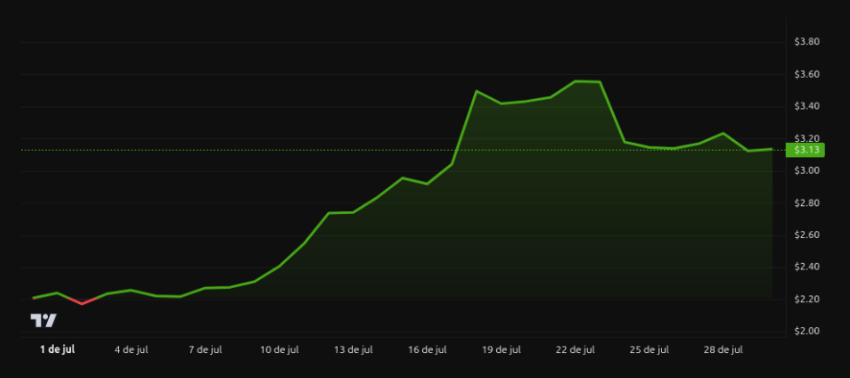Click the chart peak near 22 de jul

coord(576,81)
